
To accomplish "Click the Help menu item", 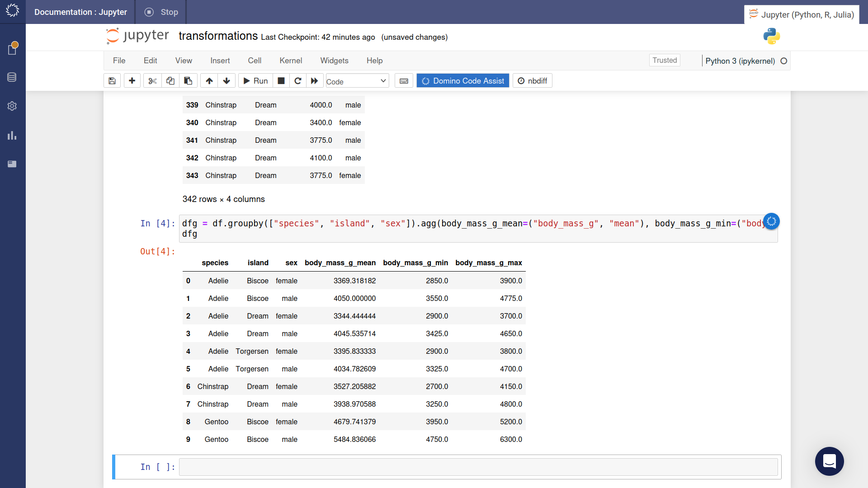I will (x=374, y=60).
